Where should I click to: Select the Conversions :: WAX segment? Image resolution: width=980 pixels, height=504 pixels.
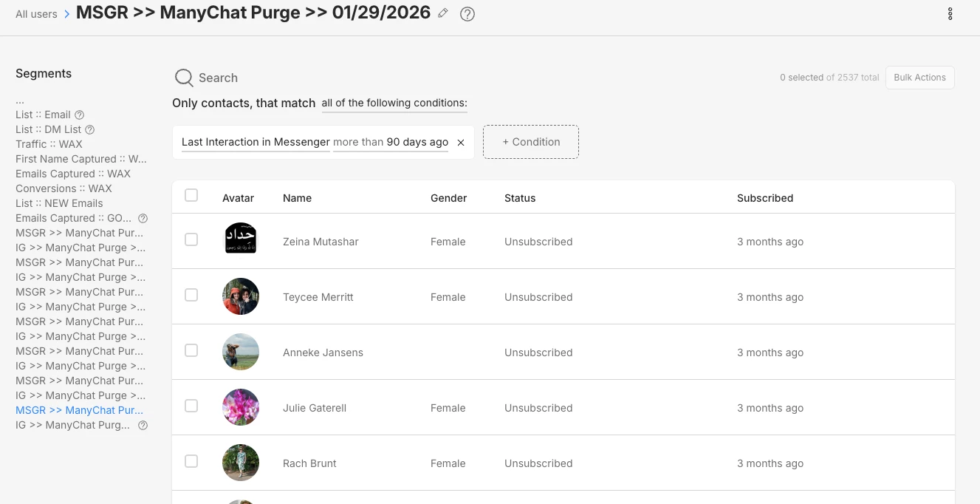tap(64, 188)
